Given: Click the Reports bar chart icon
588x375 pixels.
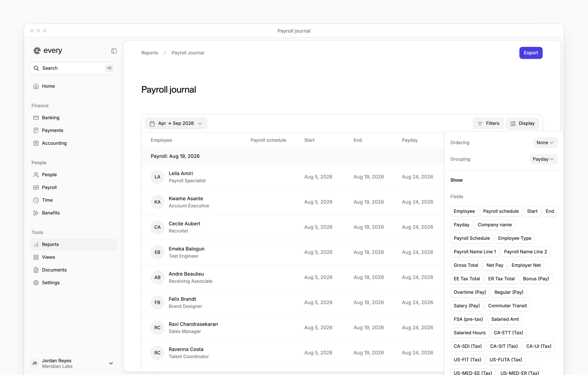Looking at the screenshot, I should point(36,244).
